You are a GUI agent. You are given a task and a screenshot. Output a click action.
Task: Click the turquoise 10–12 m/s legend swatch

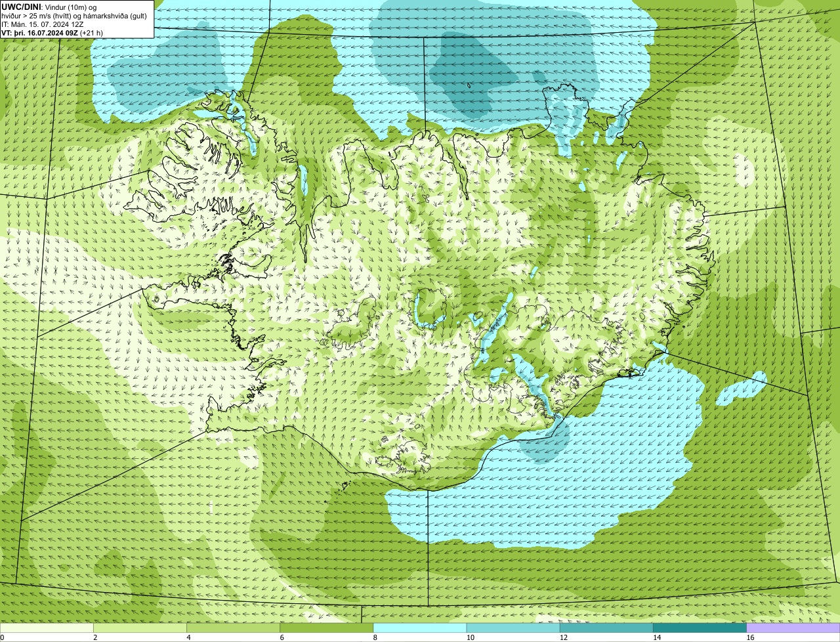coord(513,628)
